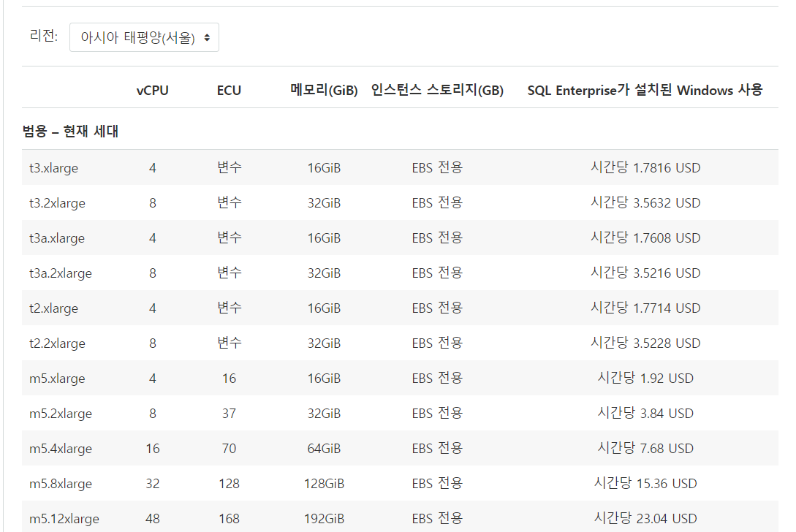
Task: Click the 인스턴스 스토리지(GB) column header
Action: pyautogui.click(x=437, y=91)
